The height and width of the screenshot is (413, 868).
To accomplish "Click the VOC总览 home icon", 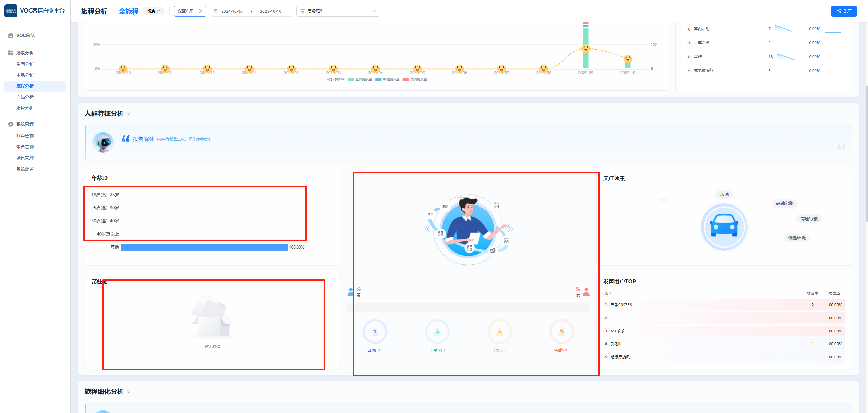I will coord(11,35).
